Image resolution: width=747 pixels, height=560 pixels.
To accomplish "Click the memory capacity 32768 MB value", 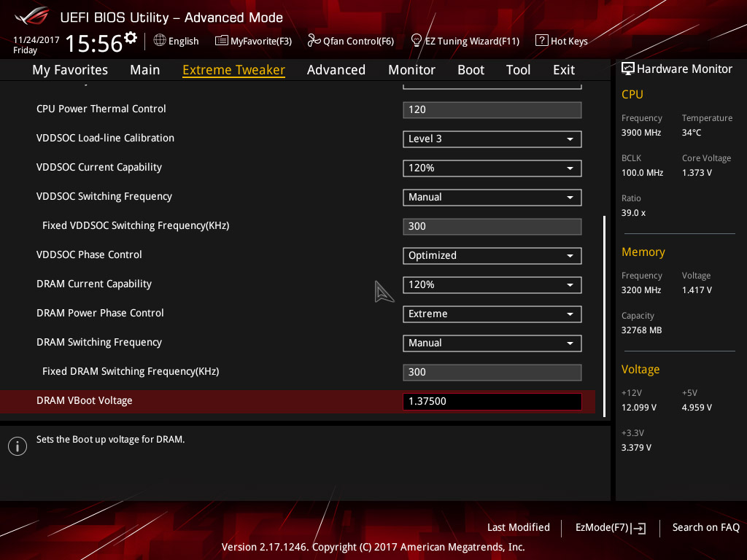I will (x=641, y=330).
